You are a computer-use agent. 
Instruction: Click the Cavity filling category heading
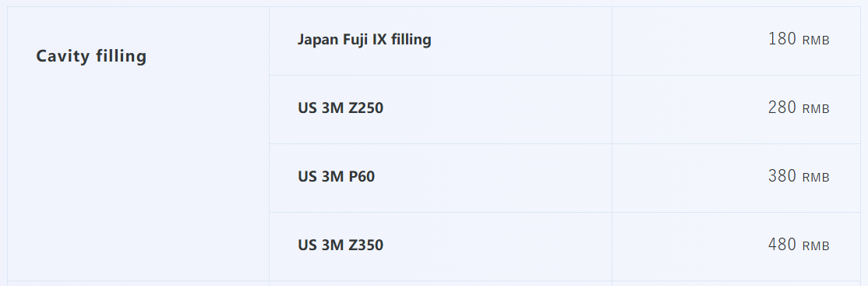91,56
